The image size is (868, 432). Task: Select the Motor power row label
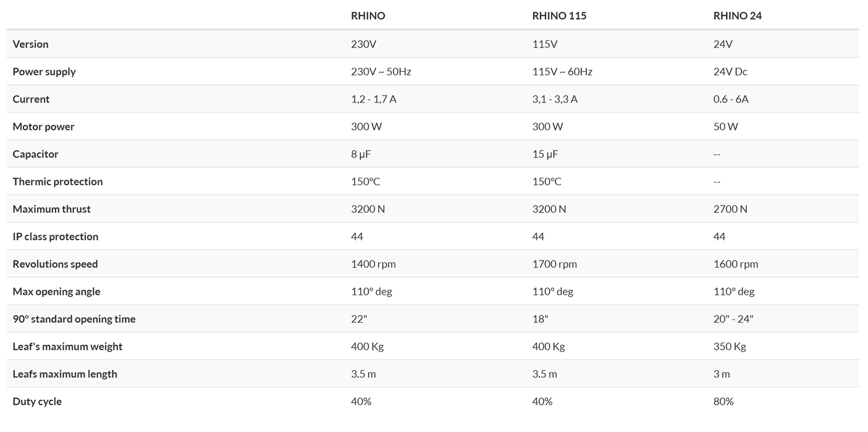coord(43,127)
